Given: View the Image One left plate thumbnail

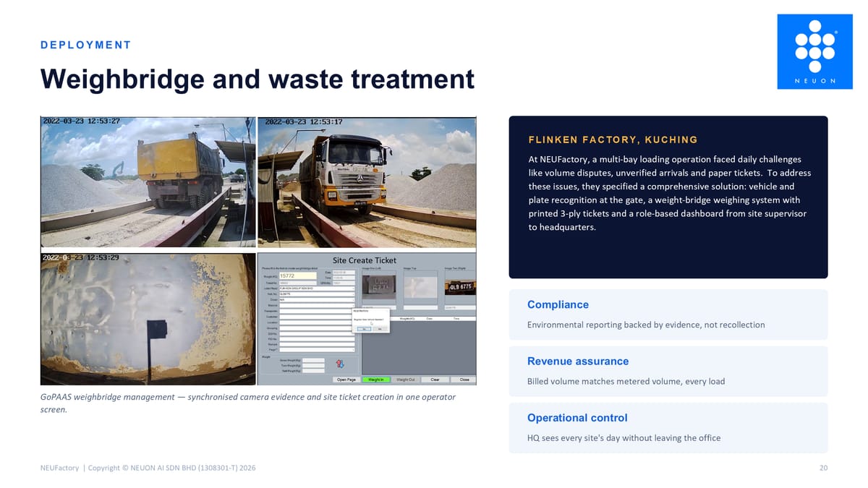Looking at the screenshot, I should 379,287.
